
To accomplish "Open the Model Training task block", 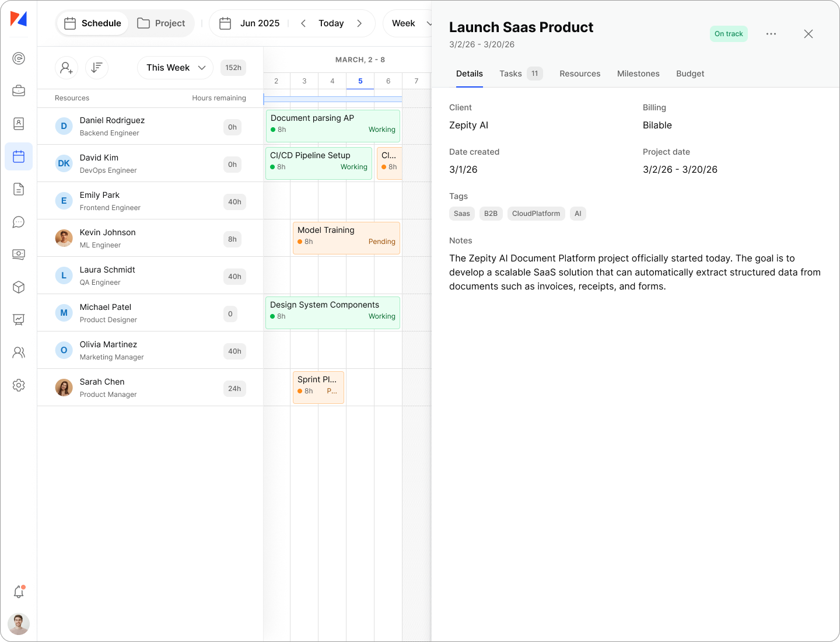I will click(346, 238).
